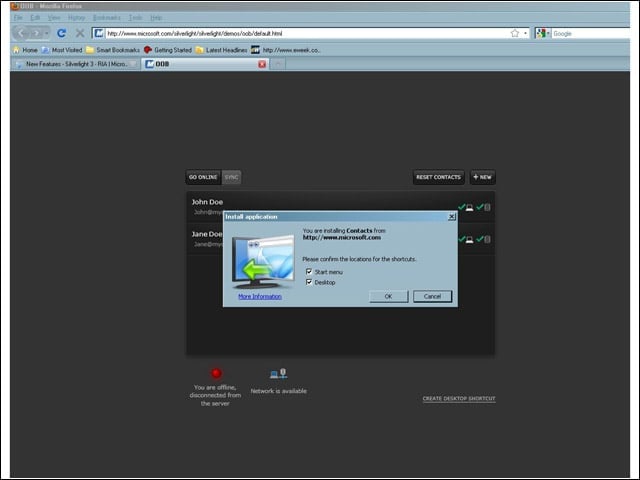Click John Doe's server sync check icon

pyautogui.click(x=483, y=207)
